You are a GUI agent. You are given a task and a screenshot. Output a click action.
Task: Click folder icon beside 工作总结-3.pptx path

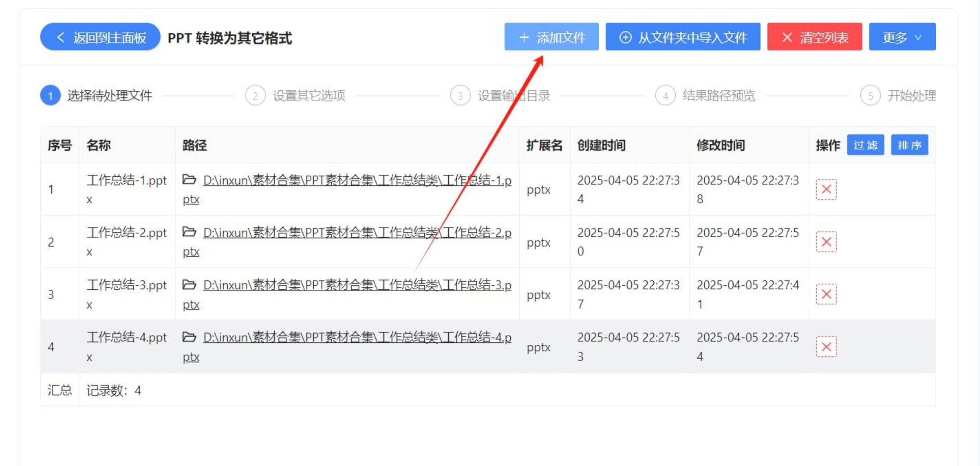(x=189, y=285)
